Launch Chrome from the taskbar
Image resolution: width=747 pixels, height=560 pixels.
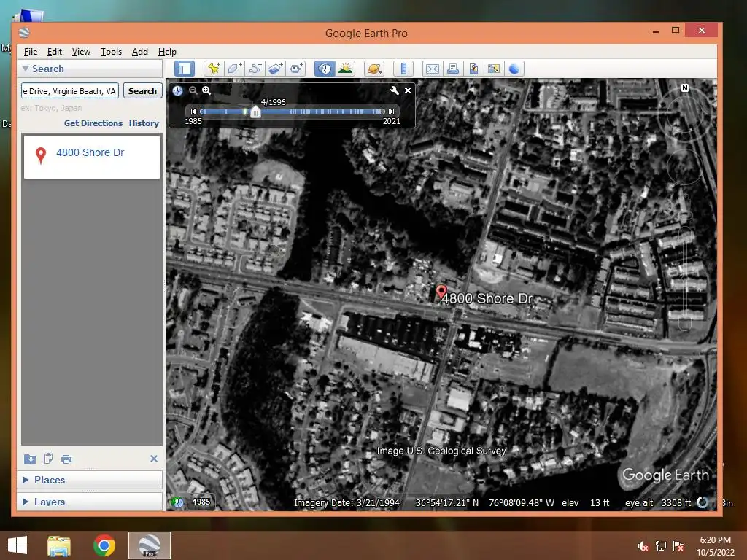coord(104,545)
